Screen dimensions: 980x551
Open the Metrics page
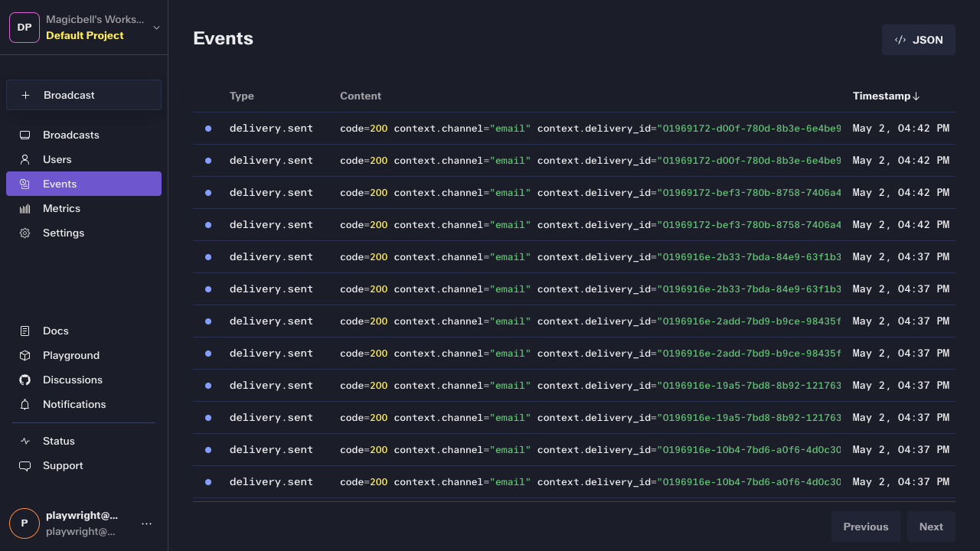[x=83, y=208]
